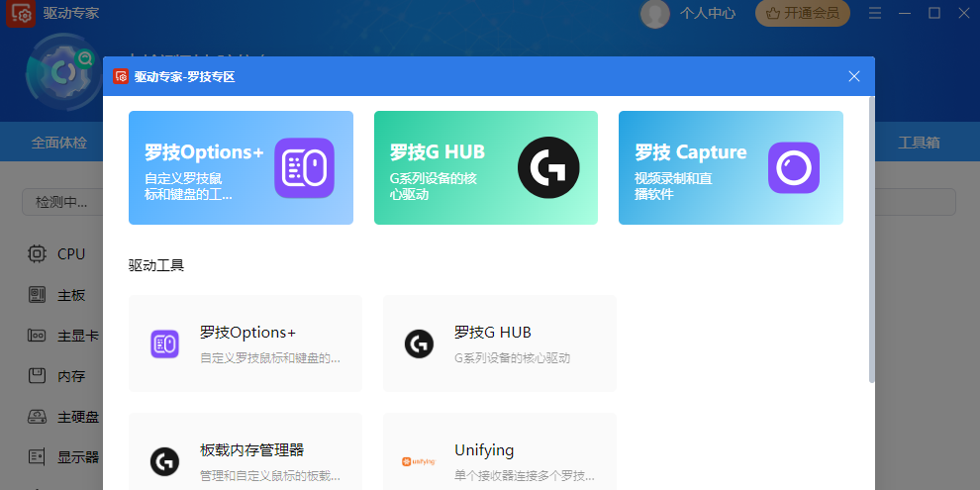980x490 pixels.
Task: Open 个人中心 personal center
Action: pos(708,13)
